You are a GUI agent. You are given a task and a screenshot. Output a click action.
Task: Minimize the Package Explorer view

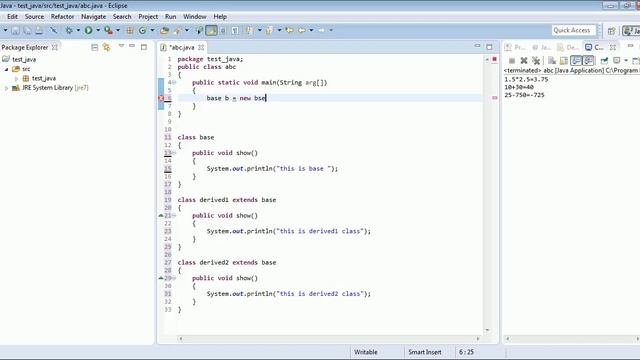132,46
